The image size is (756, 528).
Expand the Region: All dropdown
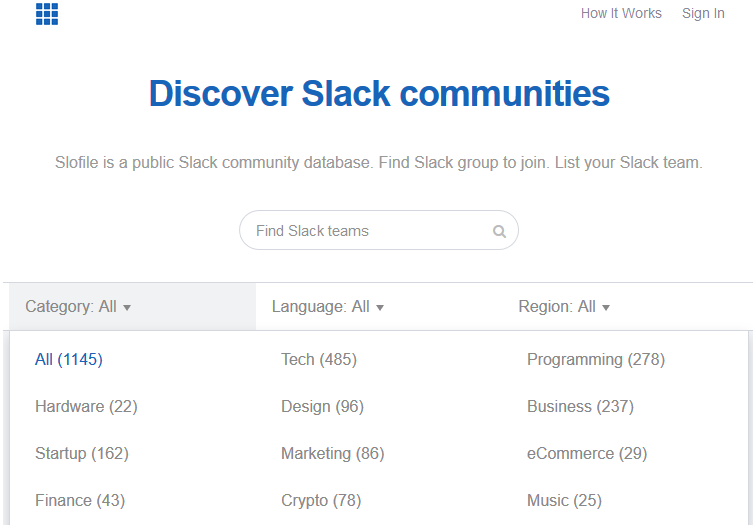(x=564, y=307)
